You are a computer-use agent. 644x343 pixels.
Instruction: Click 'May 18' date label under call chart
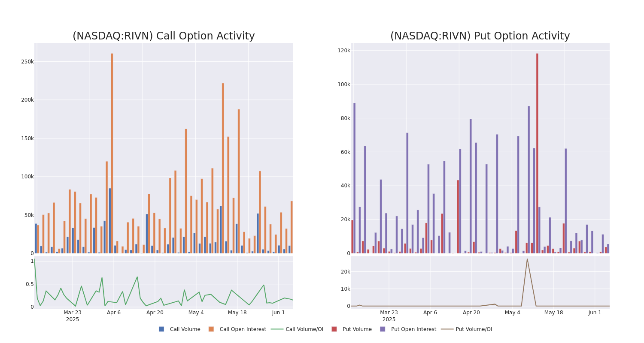237,313
